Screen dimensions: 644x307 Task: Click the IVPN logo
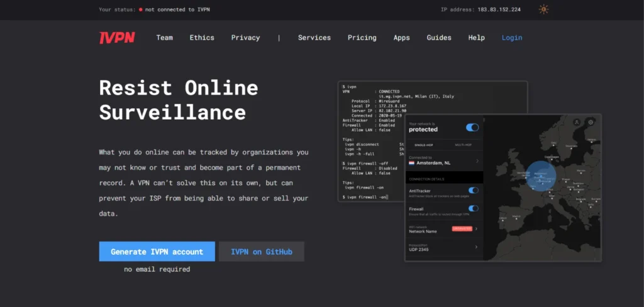tap(117, 38)
